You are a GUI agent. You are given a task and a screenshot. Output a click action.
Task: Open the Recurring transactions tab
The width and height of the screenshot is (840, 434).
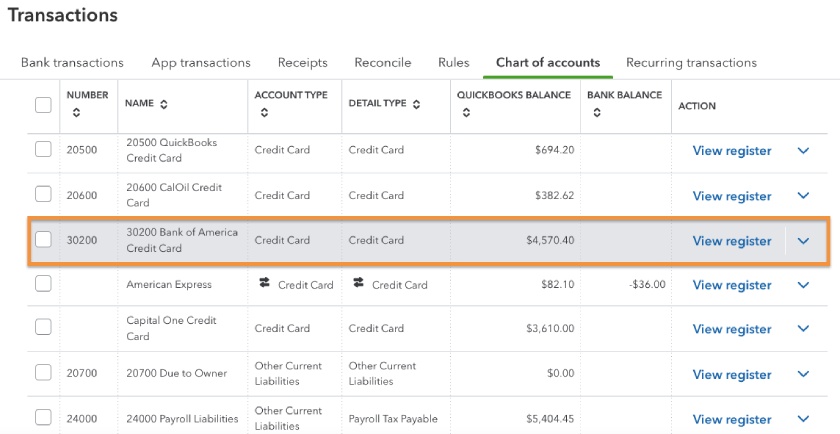(x=691, y=63)
